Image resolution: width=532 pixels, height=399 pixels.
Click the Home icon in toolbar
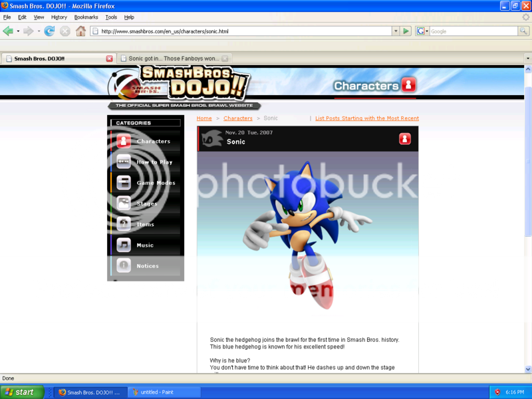coord(80,31)
